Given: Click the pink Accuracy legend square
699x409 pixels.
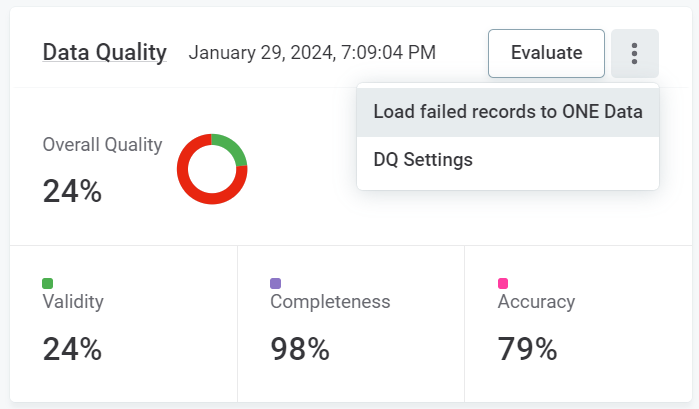Looking at the screenshot, I should pyautogui.click(x=503, y=283).
